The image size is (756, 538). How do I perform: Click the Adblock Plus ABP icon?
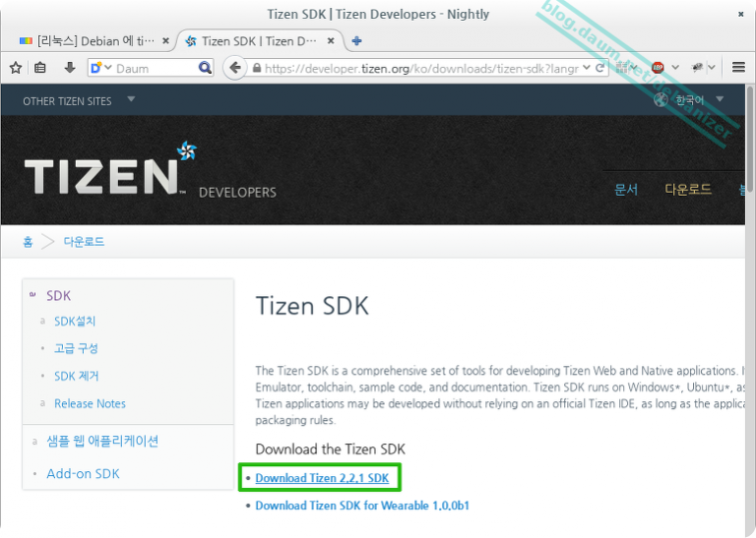(x=658, y=68)
